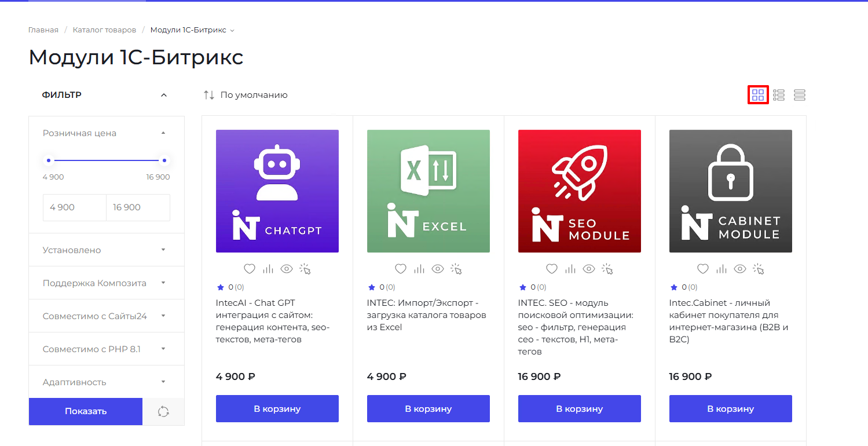Open Каталог товаров breadcrumb
Image resolution: width=868 pixels, height=446 pixels.
(x=104, y=30)
